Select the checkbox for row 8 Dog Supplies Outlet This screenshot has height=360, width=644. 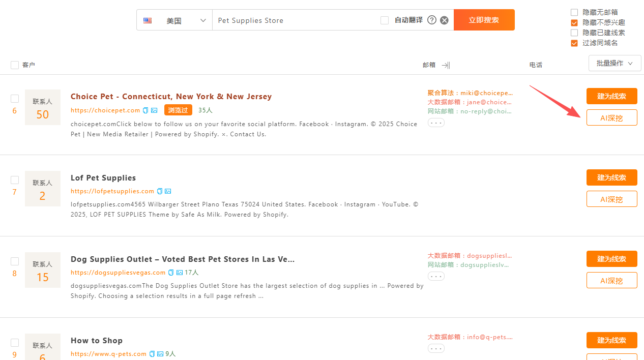point(15,261)
